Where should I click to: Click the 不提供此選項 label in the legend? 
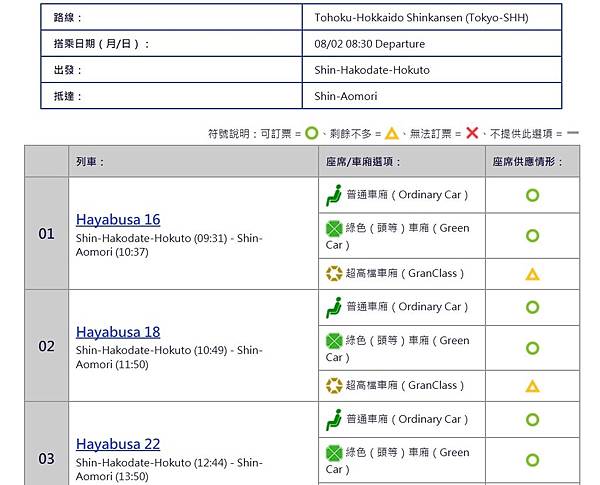point(521,134)
